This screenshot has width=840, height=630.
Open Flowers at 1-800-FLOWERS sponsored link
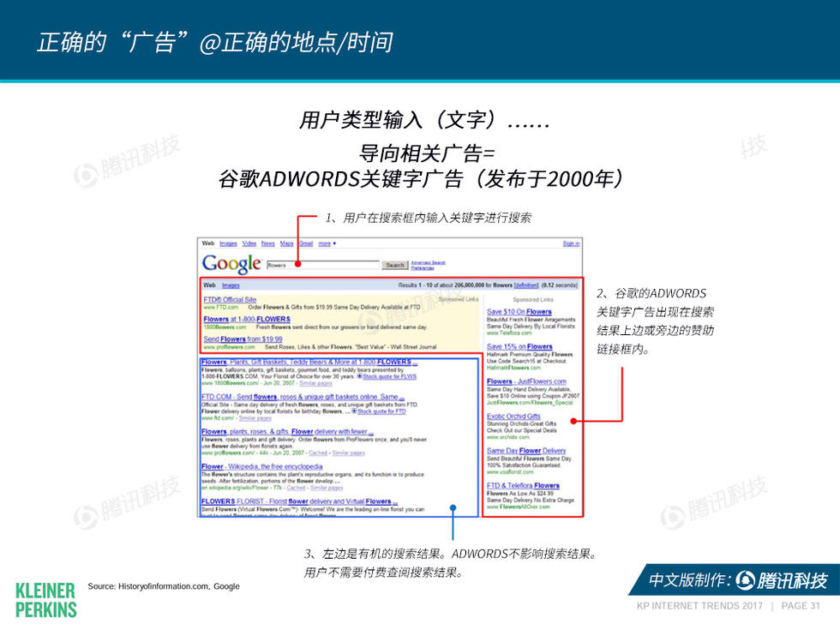(x=247, y=319)
